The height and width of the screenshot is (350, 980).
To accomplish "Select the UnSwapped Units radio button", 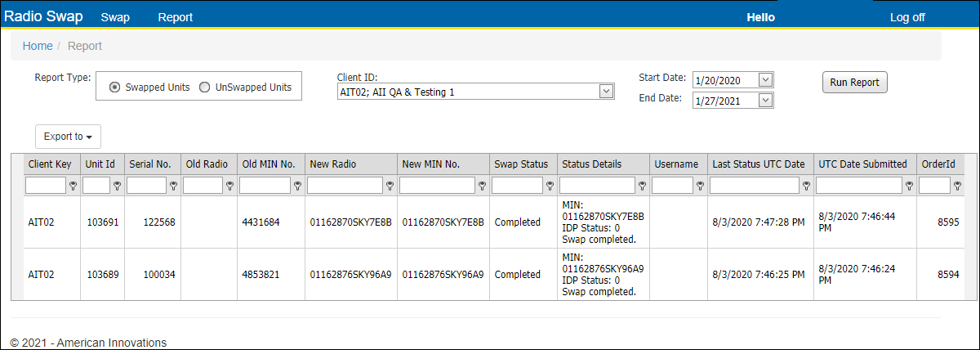I will pos(204,87).
